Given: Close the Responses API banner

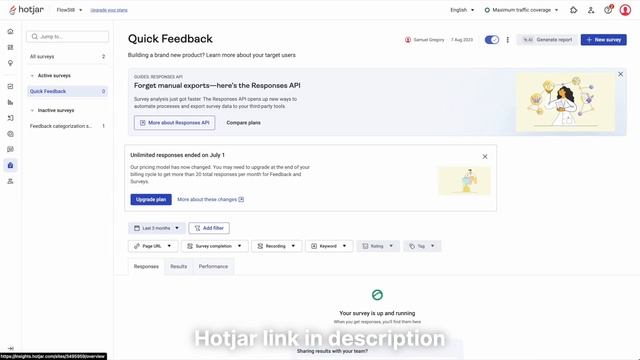Looking at the screenshot, I should (620, 74).
